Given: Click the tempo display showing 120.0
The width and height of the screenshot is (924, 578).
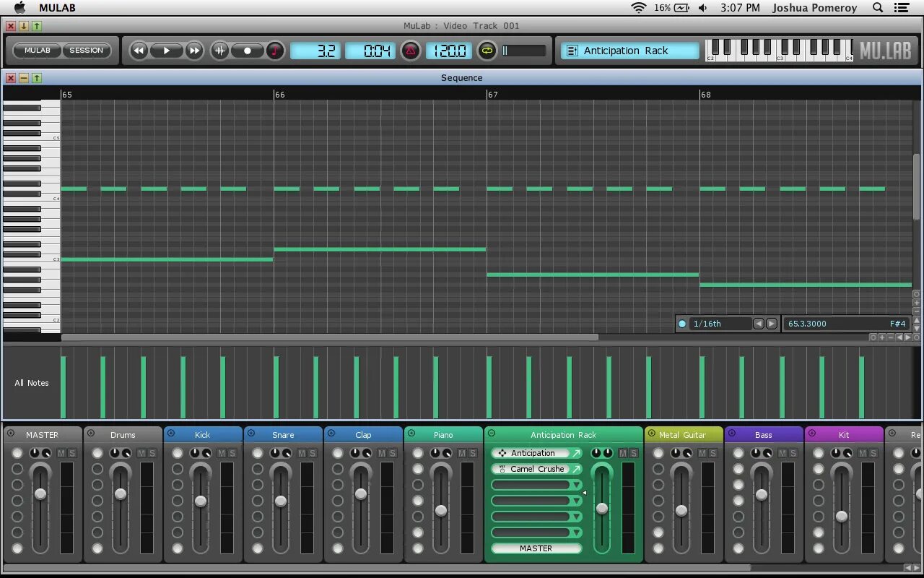Looking at the screenshot, I should pos(449,51).
